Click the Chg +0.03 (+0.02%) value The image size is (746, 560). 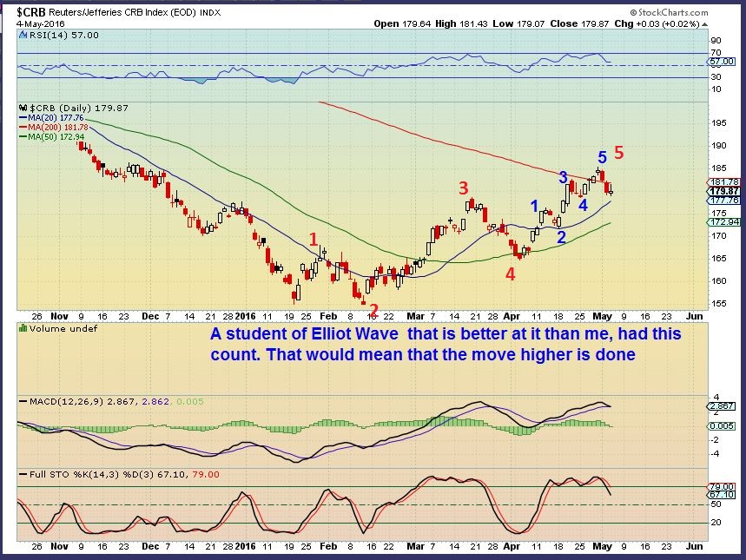click(657, 23)
